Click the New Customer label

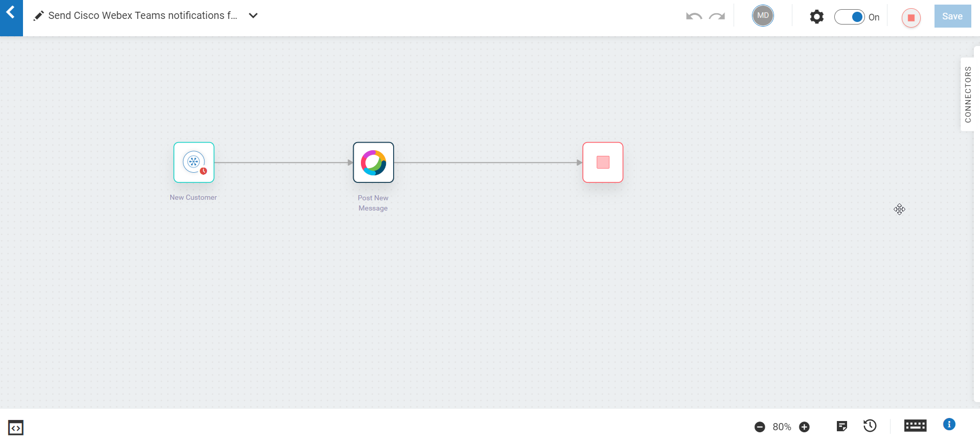click(x=193, y=198)
